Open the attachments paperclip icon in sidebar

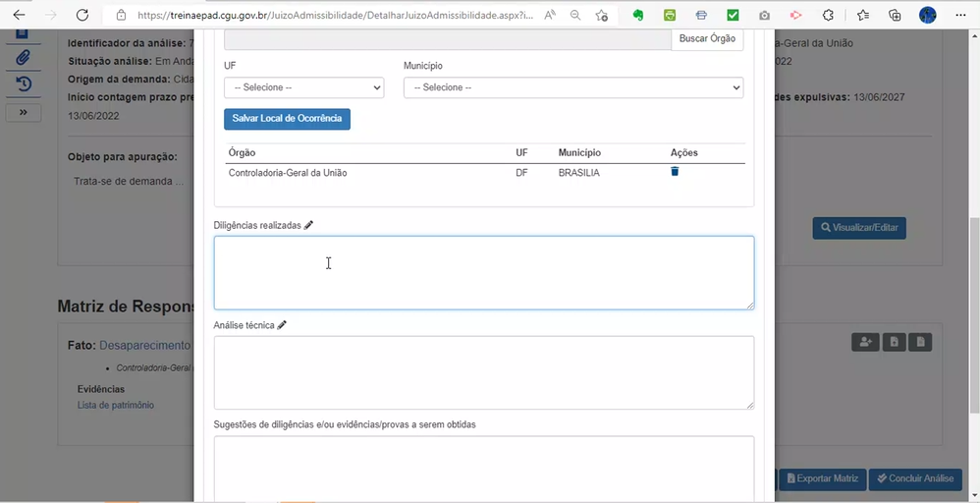click(x=23, y=58)
